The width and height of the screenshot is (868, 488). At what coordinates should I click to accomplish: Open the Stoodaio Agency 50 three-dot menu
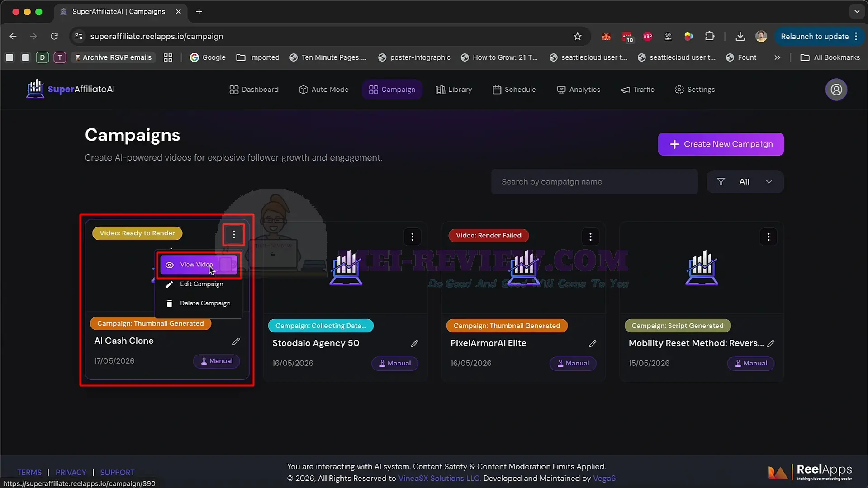click(x=412, y=237)
